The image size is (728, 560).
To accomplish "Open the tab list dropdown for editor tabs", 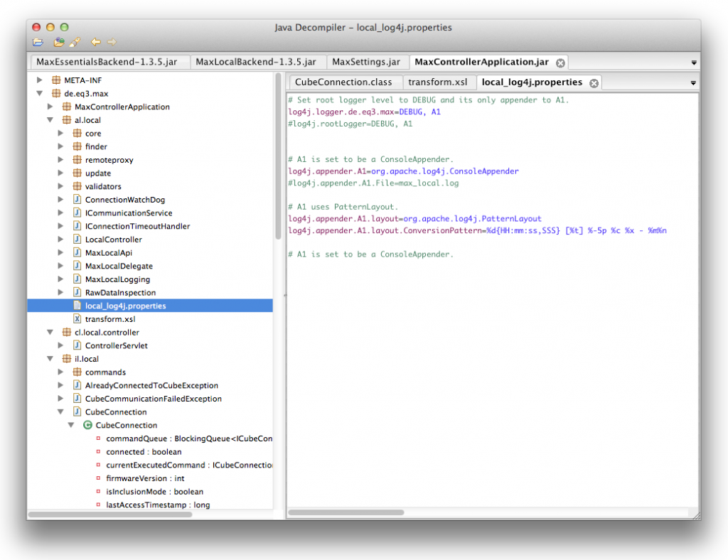I will [693, 82].
